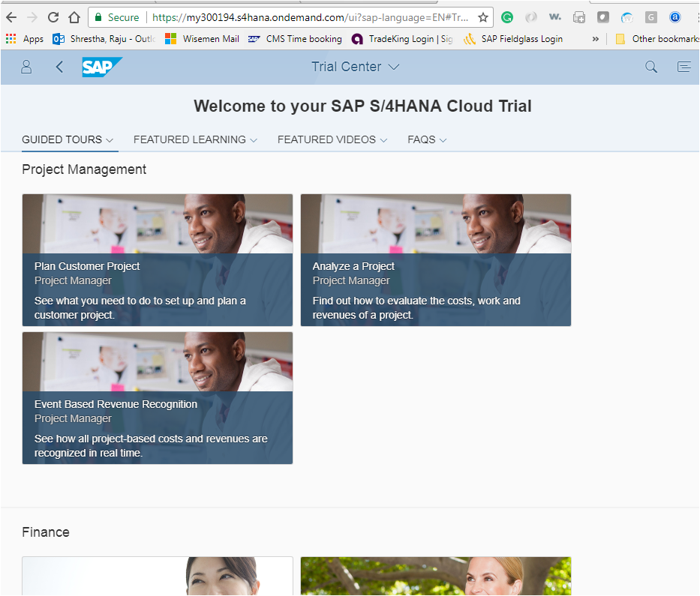Open the CMS Time booking bookmark
The width and height of the screenshot is (700, 596).
coord(295,39)
